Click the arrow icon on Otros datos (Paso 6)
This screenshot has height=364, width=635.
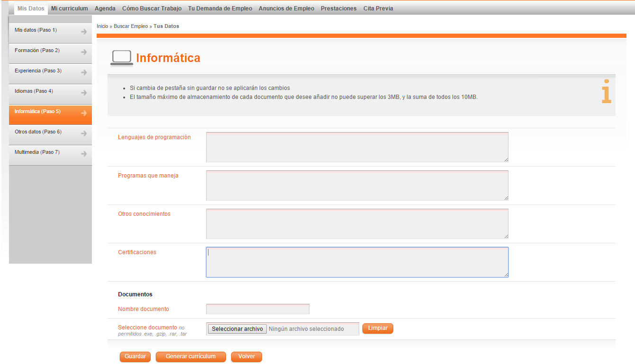[84, 132]
